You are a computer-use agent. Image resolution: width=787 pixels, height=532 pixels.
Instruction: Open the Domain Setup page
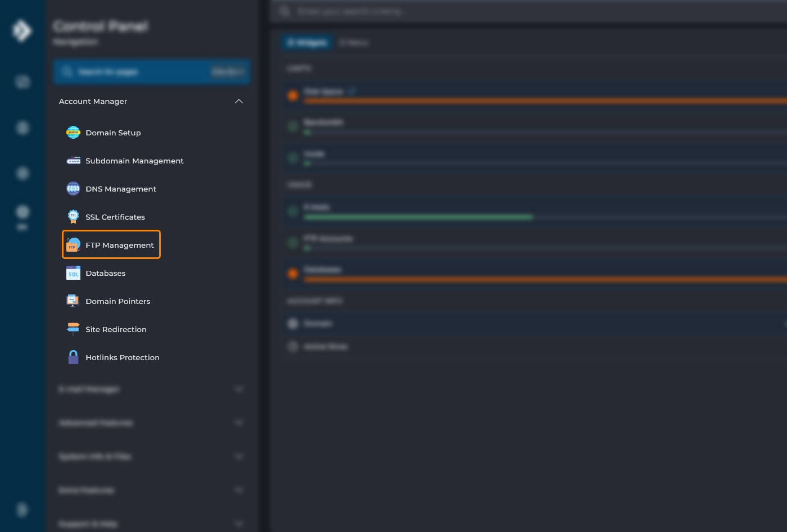tap(113, 132)
